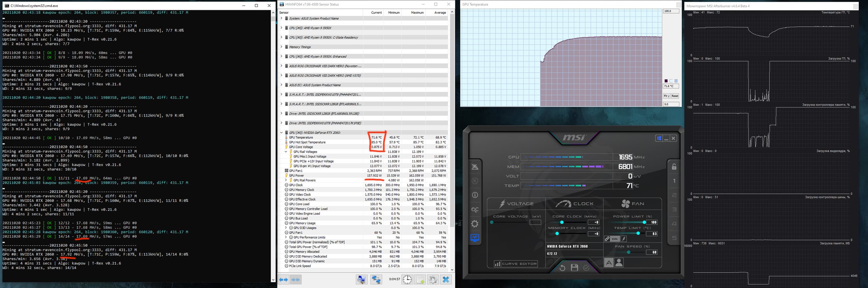Save Afterburner settings with floppy icon

click(x=575, y=268)
